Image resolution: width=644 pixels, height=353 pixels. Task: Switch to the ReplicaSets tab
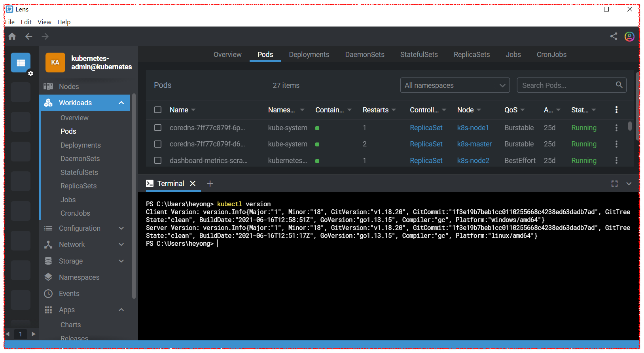472,55
